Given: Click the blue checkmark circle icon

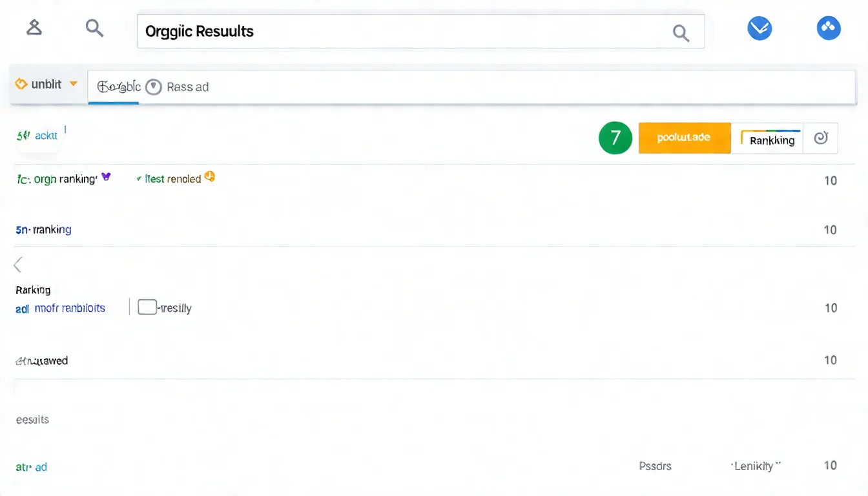Looking at the screenshot, I should click(759, 28).
